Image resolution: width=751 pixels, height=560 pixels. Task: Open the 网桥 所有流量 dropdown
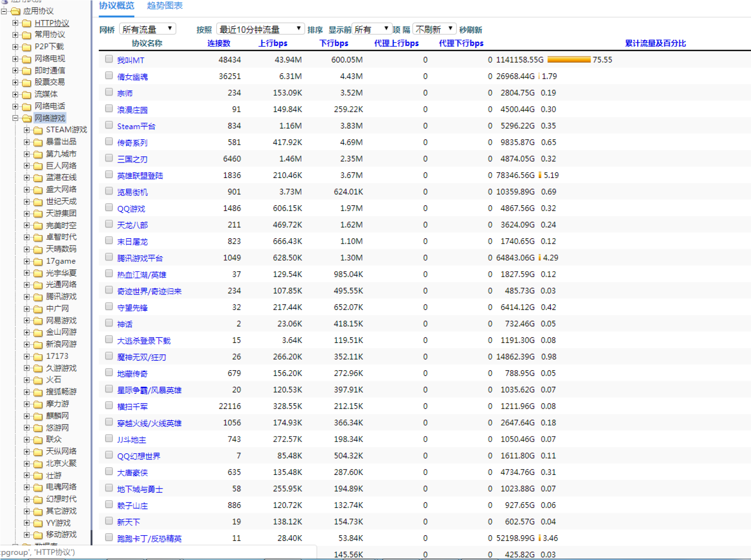[147, 29]
